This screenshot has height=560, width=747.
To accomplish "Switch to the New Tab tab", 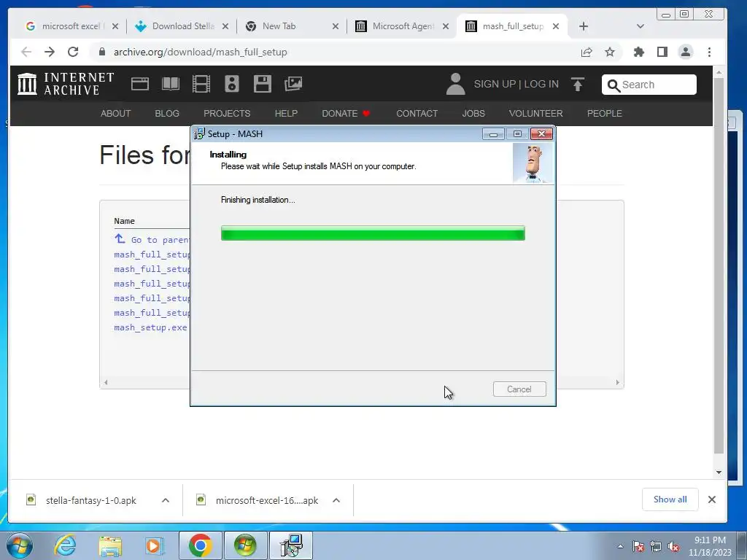I will click(x=292, y=26).
